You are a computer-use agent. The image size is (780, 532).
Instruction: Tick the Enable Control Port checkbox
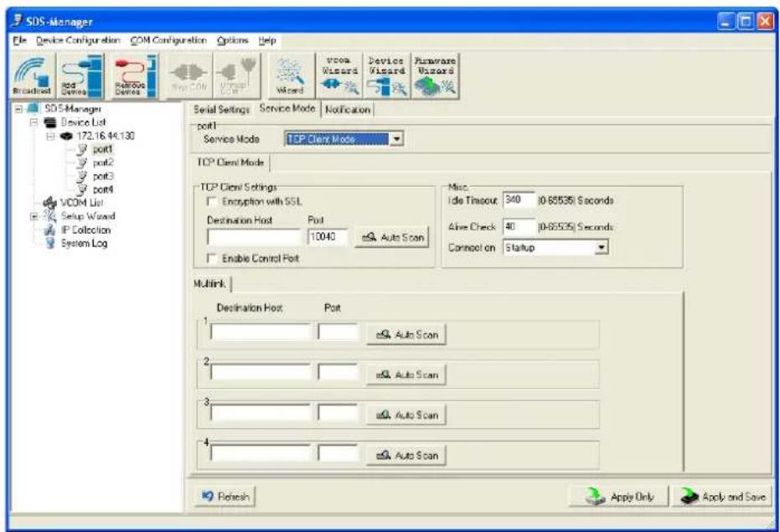[212, 258]
